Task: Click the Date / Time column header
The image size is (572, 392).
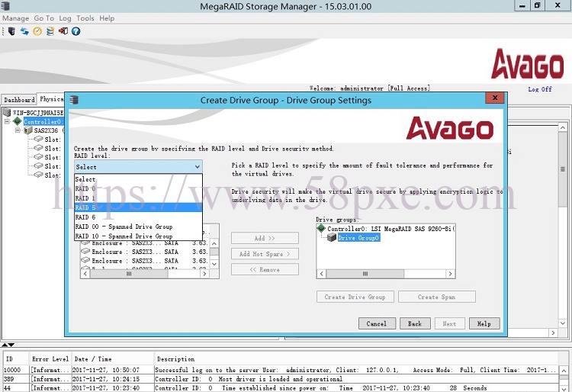Action: pos(112,358)
